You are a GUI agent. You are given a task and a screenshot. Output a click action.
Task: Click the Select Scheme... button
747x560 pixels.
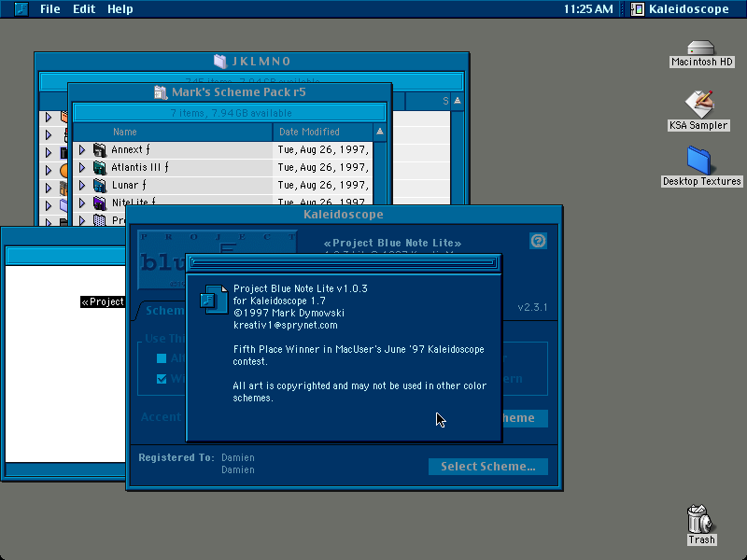487,467
